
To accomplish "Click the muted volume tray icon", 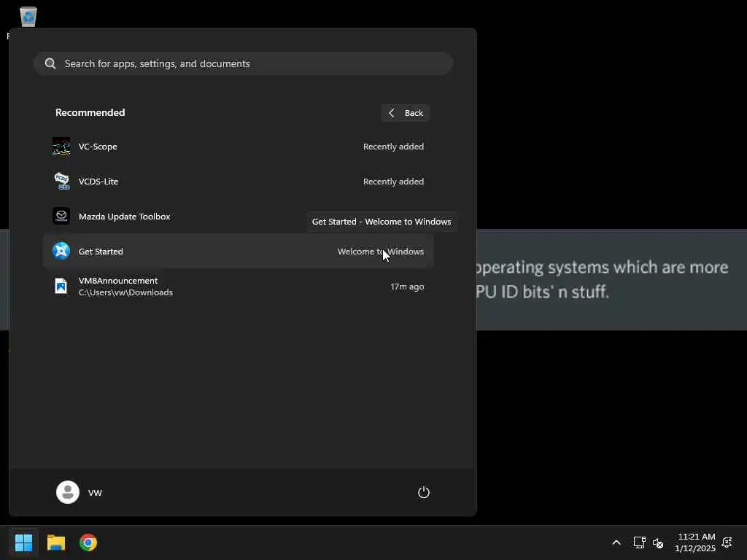I will pyautogui.click(x=658, y=542).
